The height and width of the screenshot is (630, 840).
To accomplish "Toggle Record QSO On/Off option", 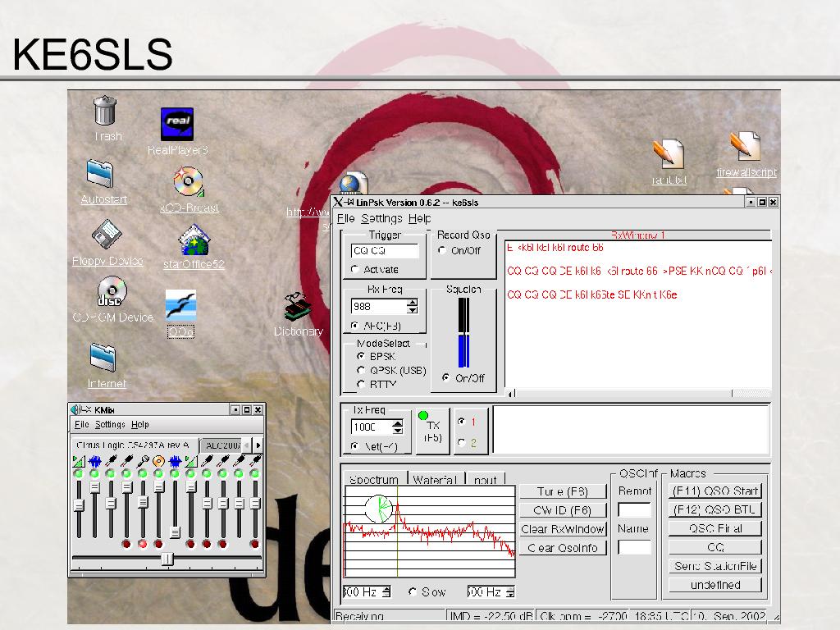I will [x=443, y=251].
